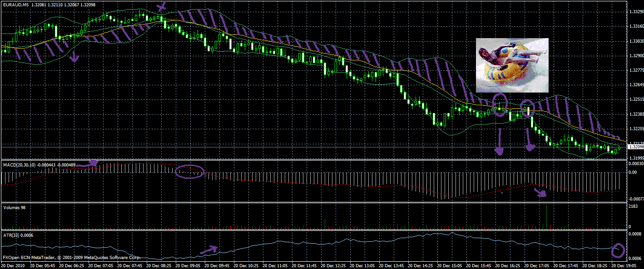The height and width of the screenshot is (269, 644).
Task: Click the tubing photo embedded on chart
Action: tap(512, 65)
